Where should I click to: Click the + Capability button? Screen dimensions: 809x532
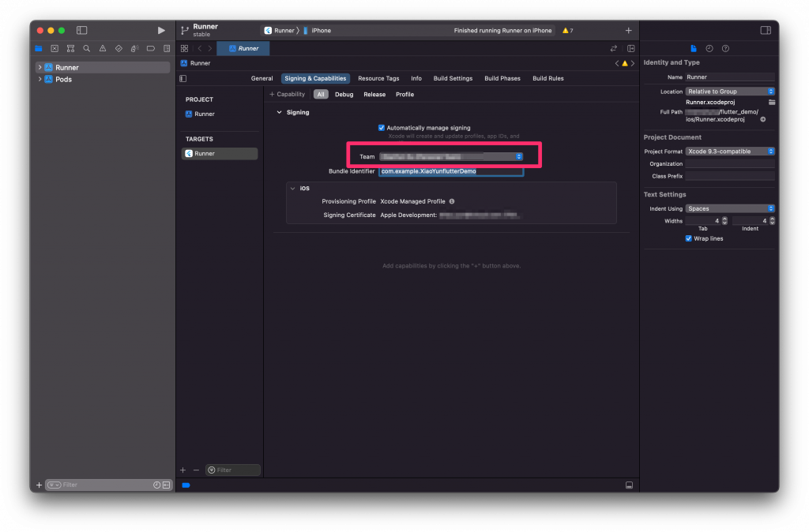pyautogui.click(x=287, y=95)
